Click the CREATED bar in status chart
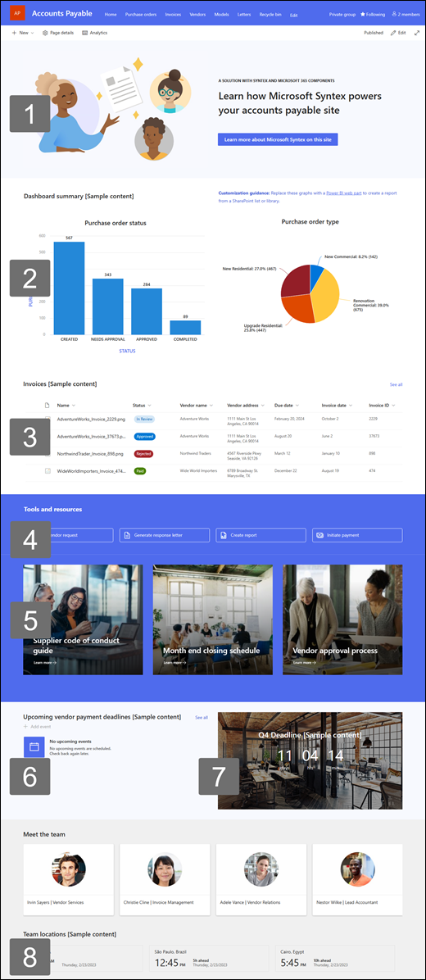Viewport: 426px width, 980px height. pyautogui.click(x=69, y=288)
